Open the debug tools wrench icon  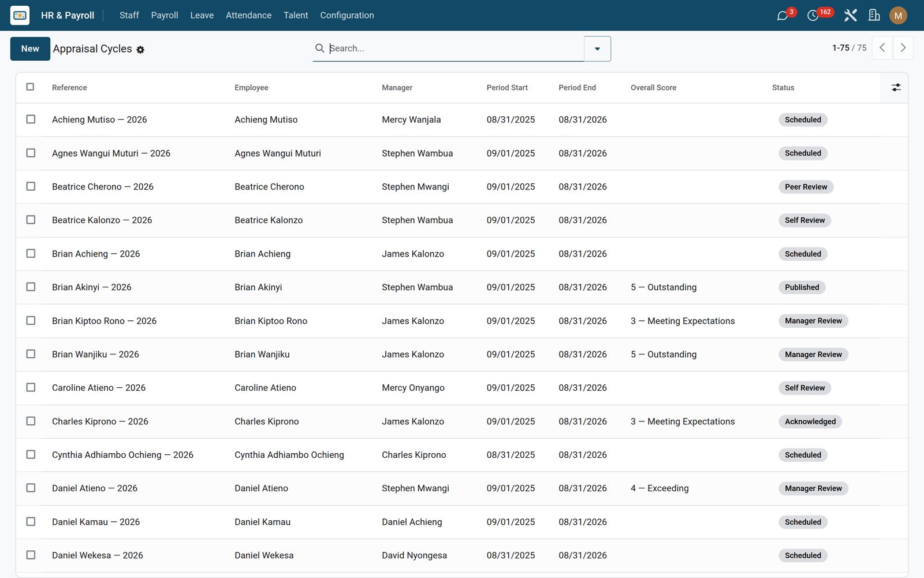click(x=850, y=16)
